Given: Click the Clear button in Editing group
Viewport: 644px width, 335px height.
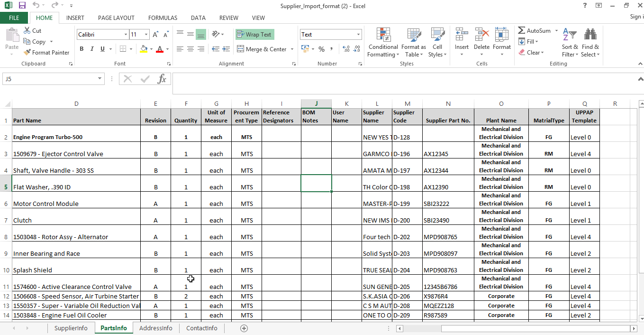Looking at the screenshot, I should [531, 53].
